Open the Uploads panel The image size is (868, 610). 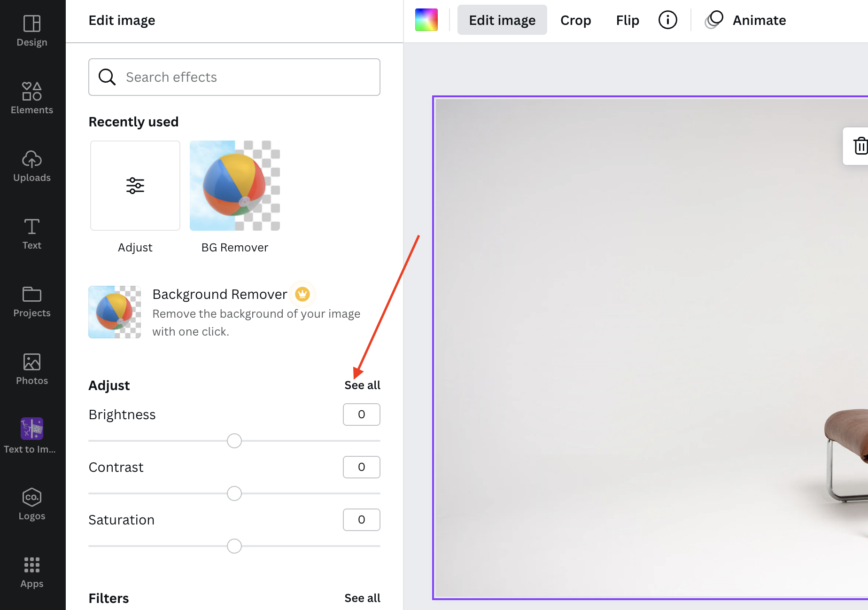(x=32, y=166)
